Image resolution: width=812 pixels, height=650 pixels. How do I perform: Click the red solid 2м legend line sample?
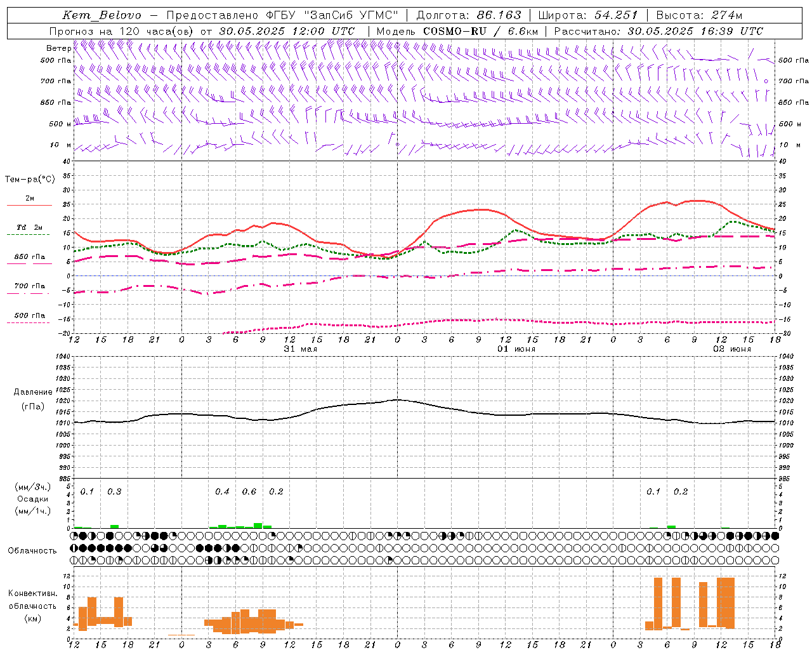(x=29, y=206)
